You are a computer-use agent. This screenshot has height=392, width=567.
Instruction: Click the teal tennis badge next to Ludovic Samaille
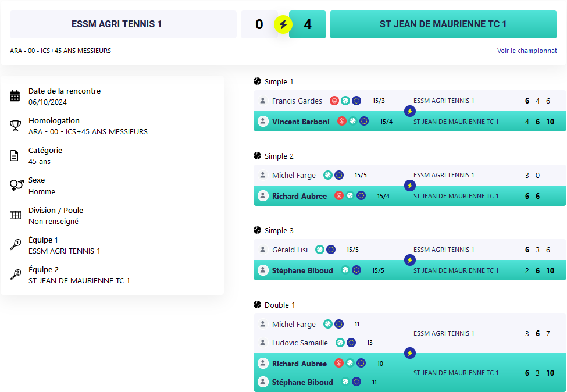pos(340,343)
